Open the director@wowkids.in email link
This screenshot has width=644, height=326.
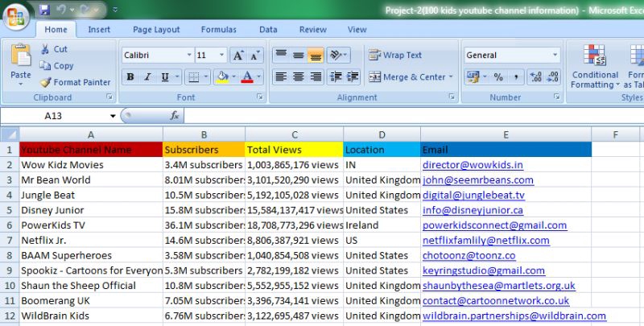click(473, 165)
